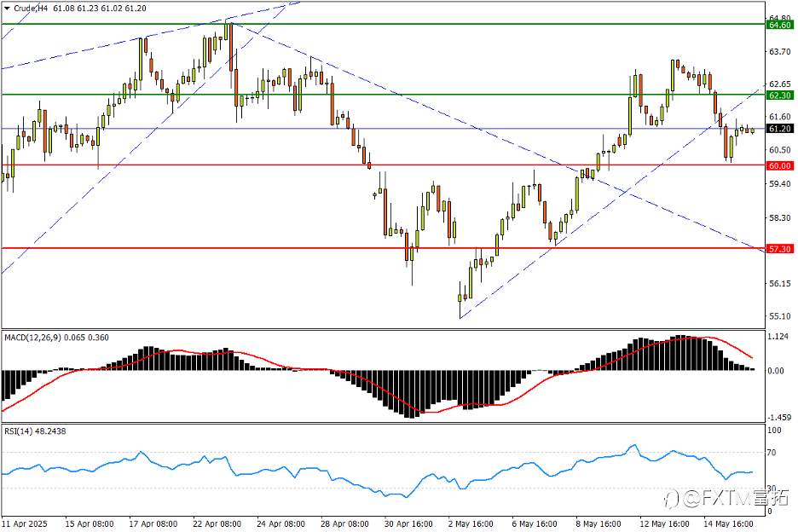Viewport: 798px width, 532px height.
Task: Click the 60.50 price axis value
Action: [x=780, y=150]
